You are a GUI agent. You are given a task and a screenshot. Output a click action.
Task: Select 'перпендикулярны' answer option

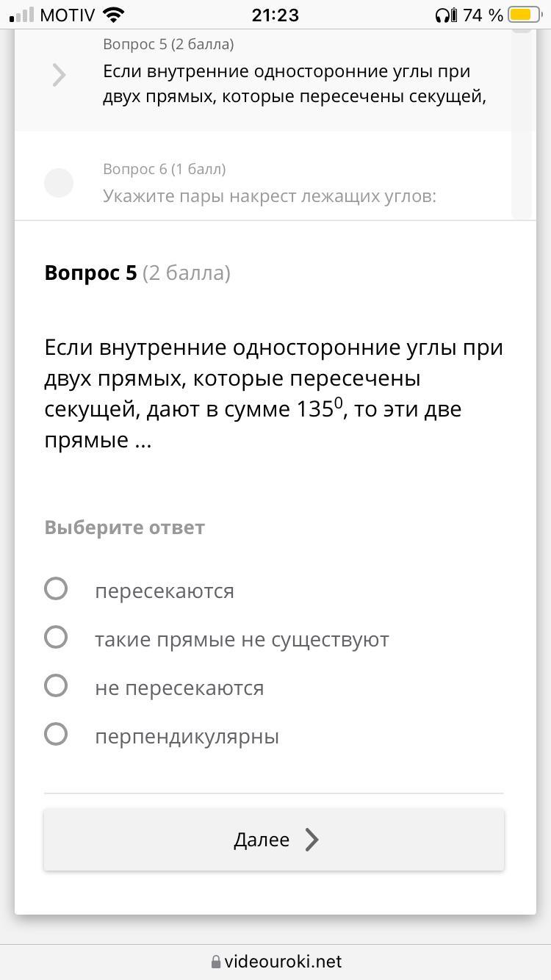pyautogui.click(x=56, y=735)
